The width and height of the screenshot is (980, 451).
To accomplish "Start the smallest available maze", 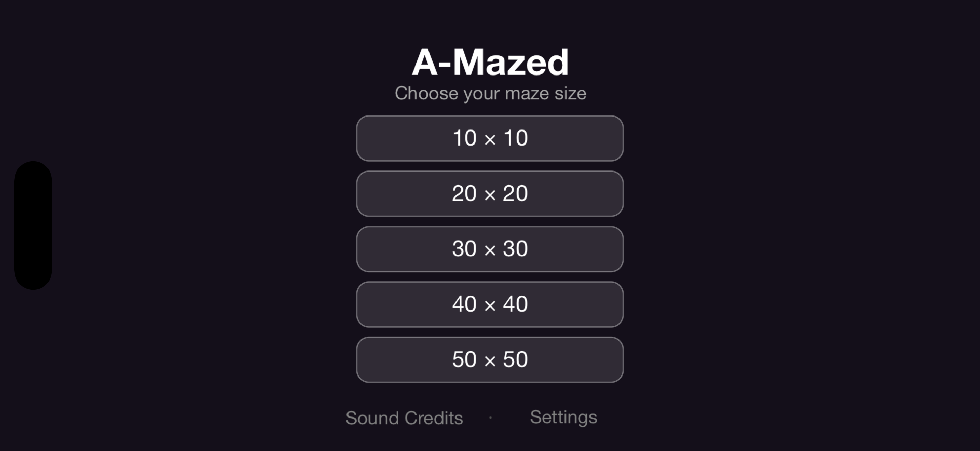I will coord(490,138).
